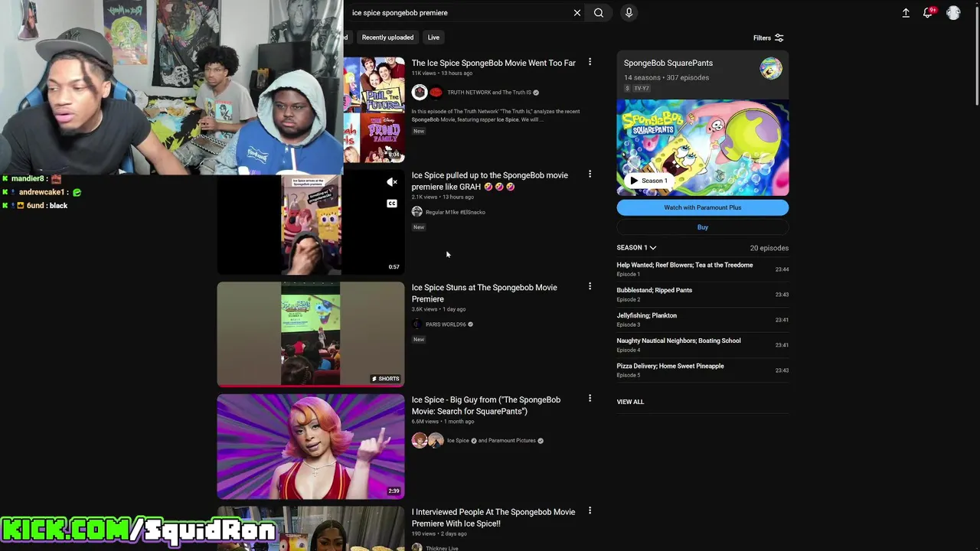Open TRUTH NETWORK channel avatar
This screenshot has width=980, height=551.
click(420, 93)
